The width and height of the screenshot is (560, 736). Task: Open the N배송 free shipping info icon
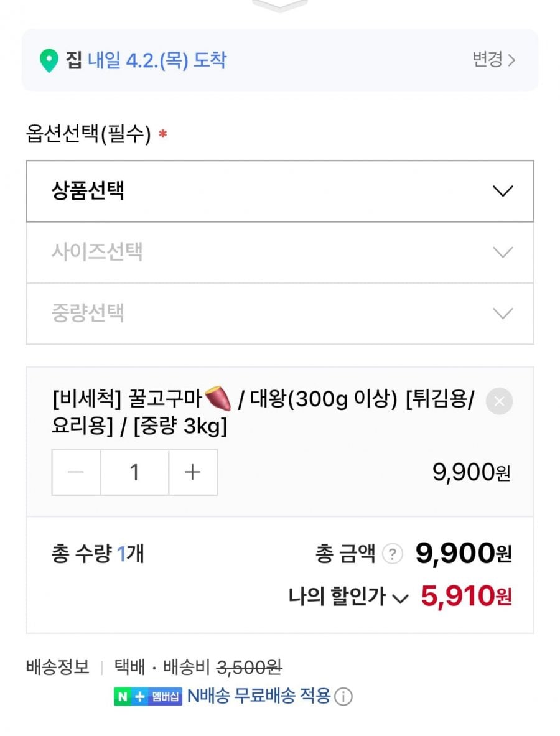click(x=343, y=697)
